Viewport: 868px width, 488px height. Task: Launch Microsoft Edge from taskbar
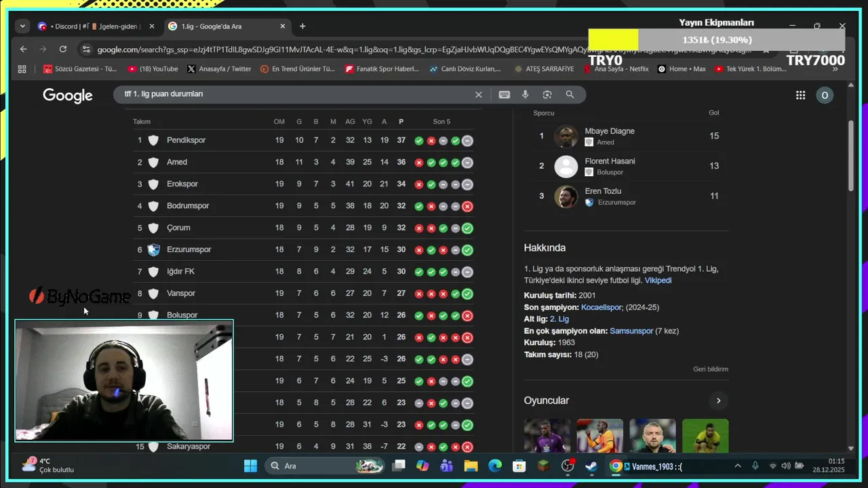[x=495, y=466]
